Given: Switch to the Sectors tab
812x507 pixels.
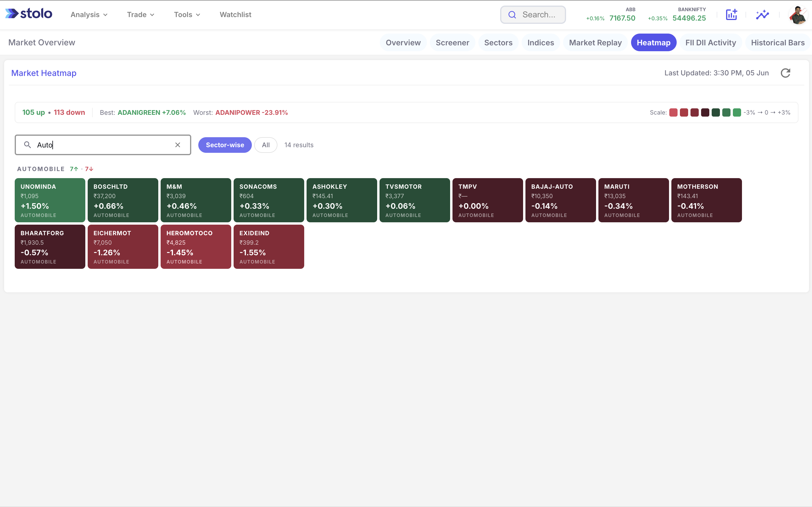Looking at the screenshot, I should [x=498, y=43].
